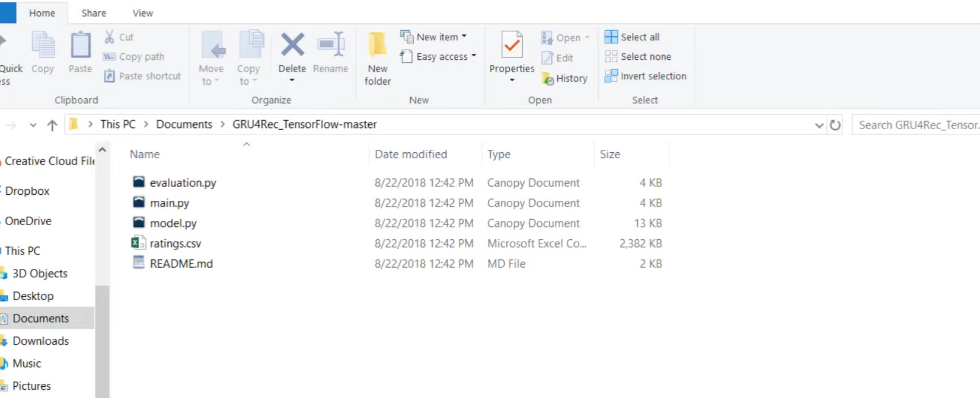The width and height of the screenshot is (980, 398).
Task: Click the Select all icon
Action: point(611,37)
